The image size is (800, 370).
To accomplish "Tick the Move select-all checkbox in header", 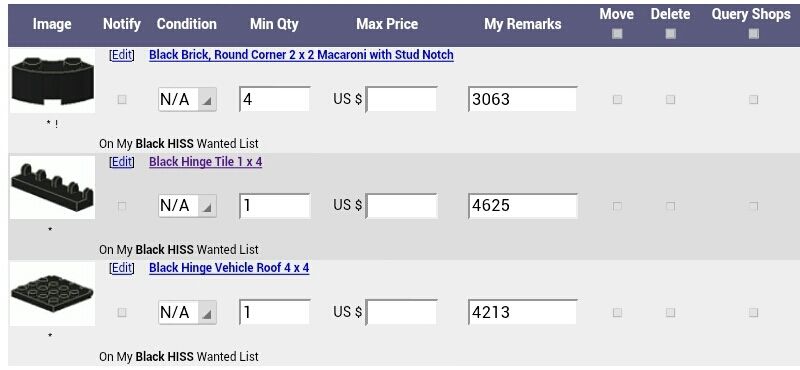I will 617,34.
